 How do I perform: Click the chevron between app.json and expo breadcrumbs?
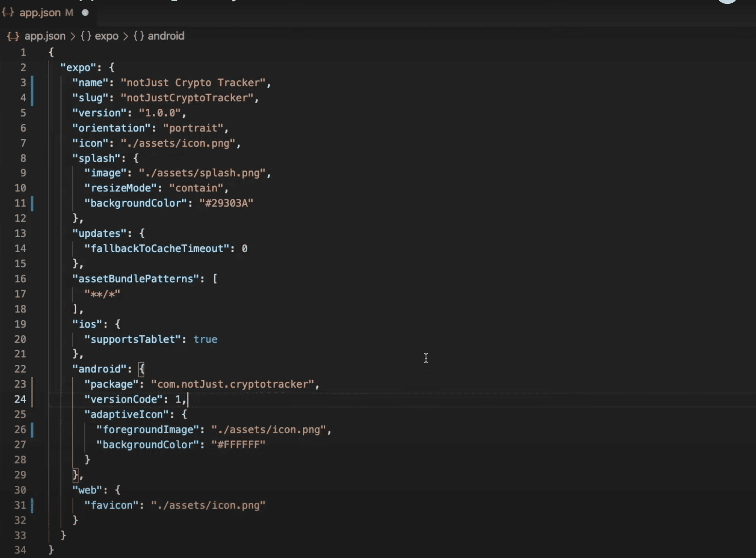[x=73, y=36]
